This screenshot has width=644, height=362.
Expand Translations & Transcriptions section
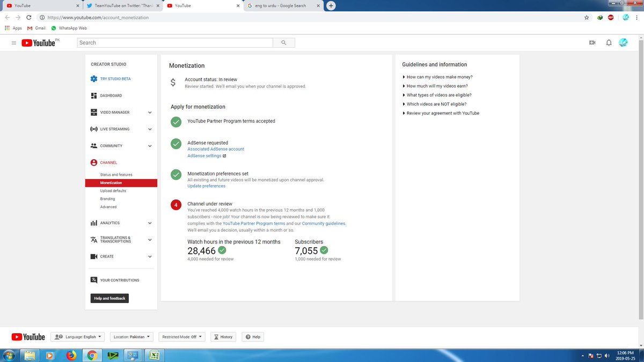pos(150,240)
